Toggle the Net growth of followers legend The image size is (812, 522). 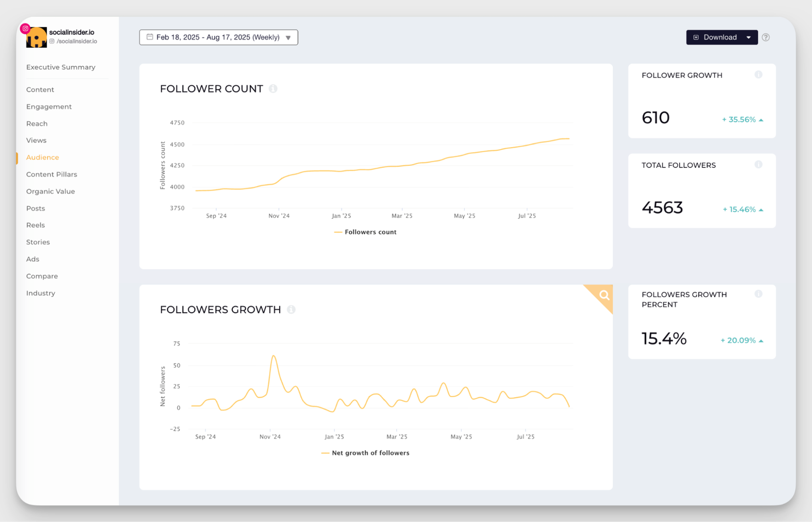tap(365, 453)
